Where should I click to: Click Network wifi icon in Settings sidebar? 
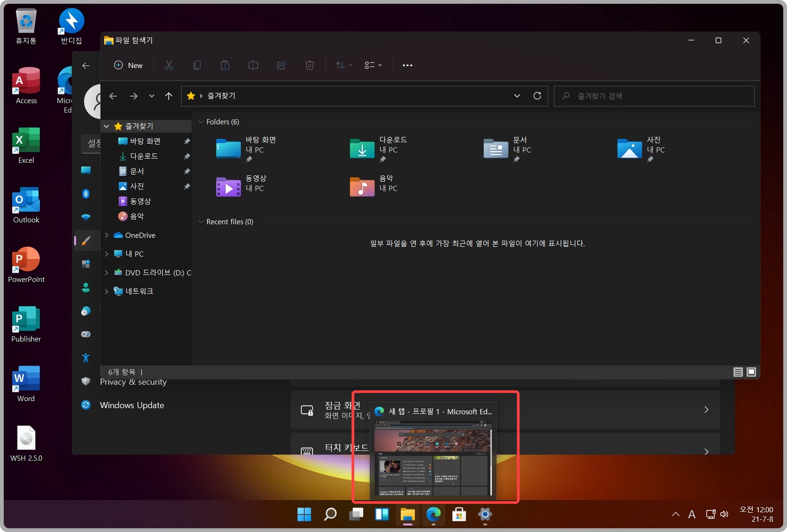pyautogui.click(x=86, y=217)
